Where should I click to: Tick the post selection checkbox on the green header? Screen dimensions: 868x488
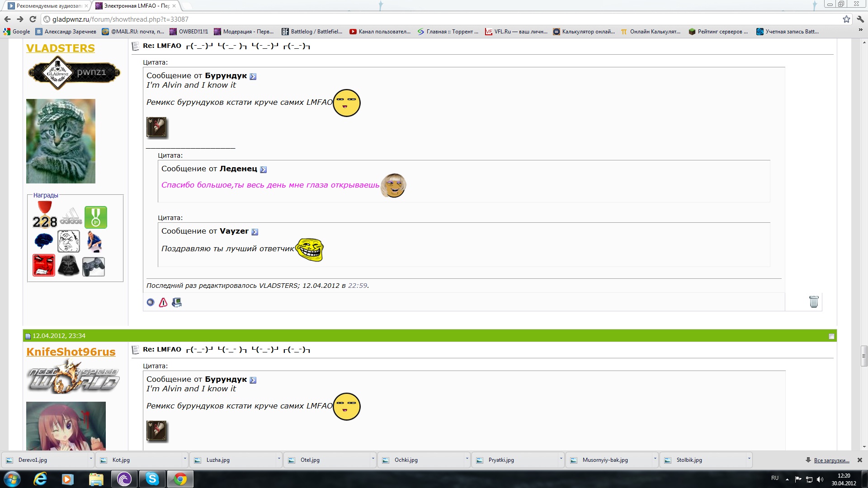(x=831, y=336)
